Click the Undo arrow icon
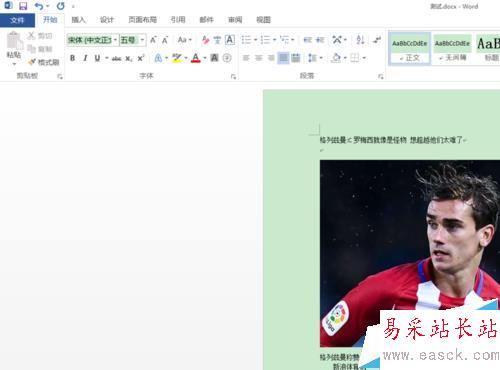The image size is (500, 370). coord(39,6)
